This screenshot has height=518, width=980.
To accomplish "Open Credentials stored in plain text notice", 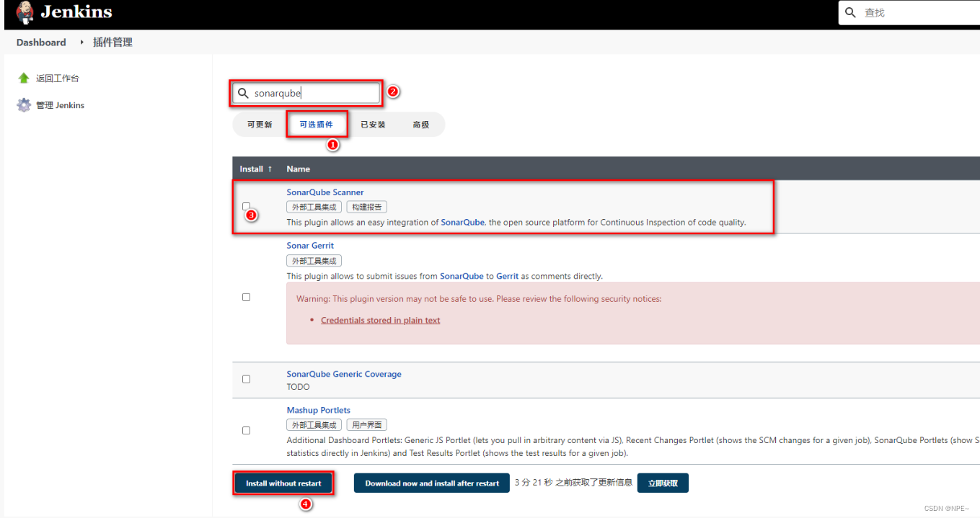I will 381,320.
